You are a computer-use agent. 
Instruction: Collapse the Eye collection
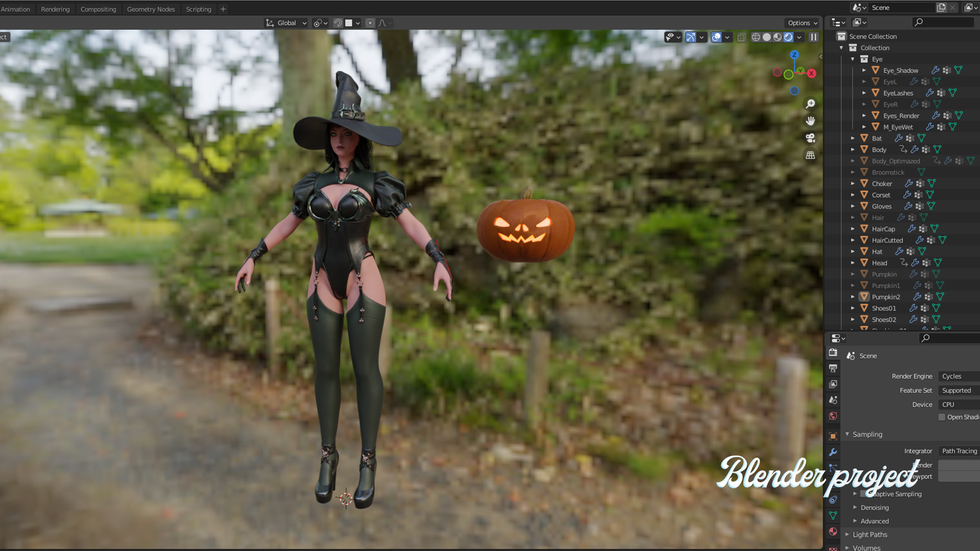coord(852,59)
